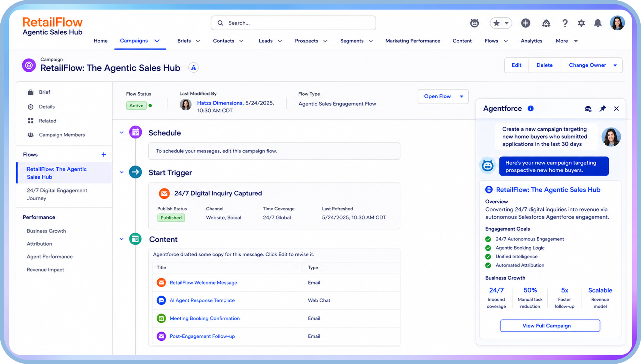Open the Details sidebar item
Image resolution: width=641 pixels, height=364 pixels.
[x=47, y=107]
